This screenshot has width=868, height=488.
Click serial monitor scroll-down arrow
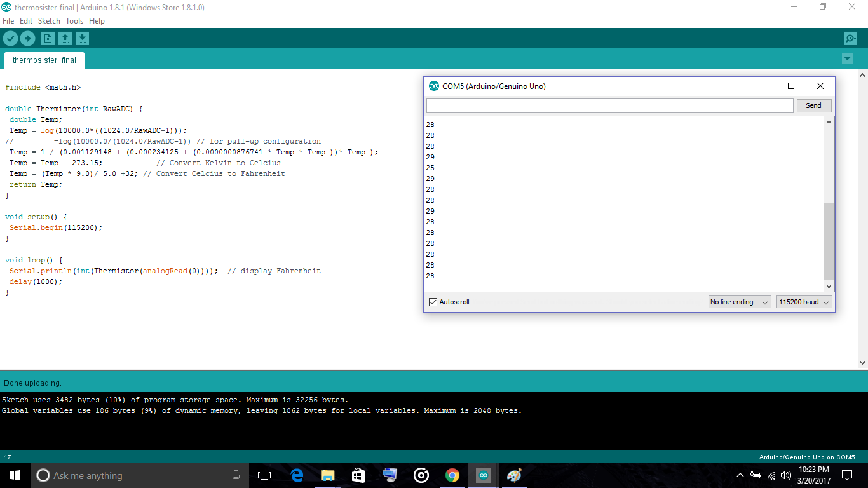(829, 287)
